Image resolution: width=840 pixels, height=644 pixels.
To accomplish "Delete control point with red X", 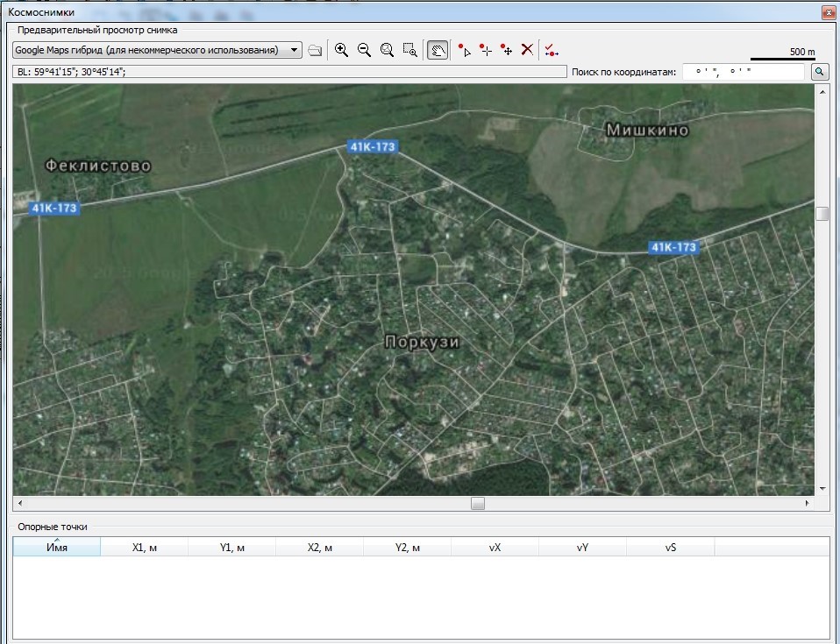I will (527, 50).
